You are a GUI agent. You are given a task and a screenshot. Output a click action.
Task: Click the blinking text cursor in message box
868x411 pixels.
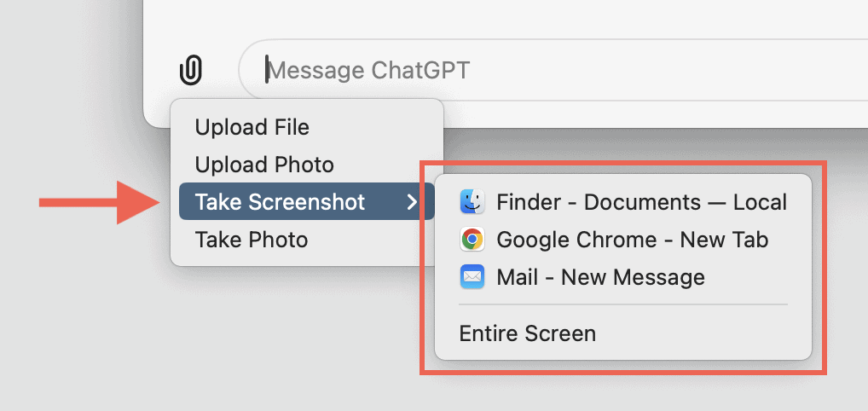267,70
